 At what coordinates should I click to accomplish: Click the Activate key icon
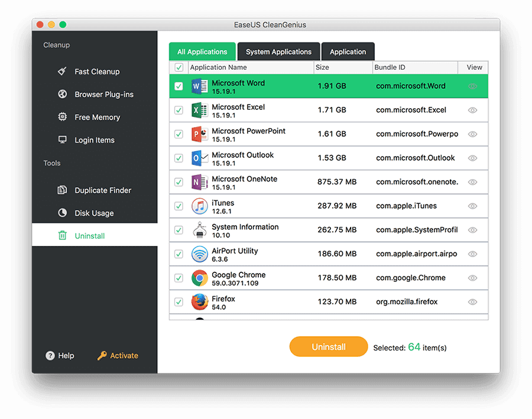pos(102,356)
